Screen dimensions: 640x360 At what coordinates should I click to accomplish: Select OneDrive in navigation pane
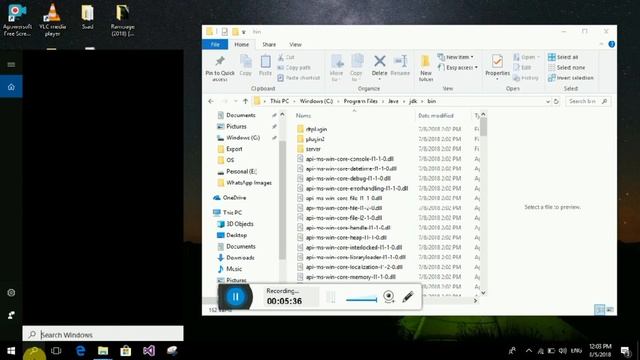234,198
